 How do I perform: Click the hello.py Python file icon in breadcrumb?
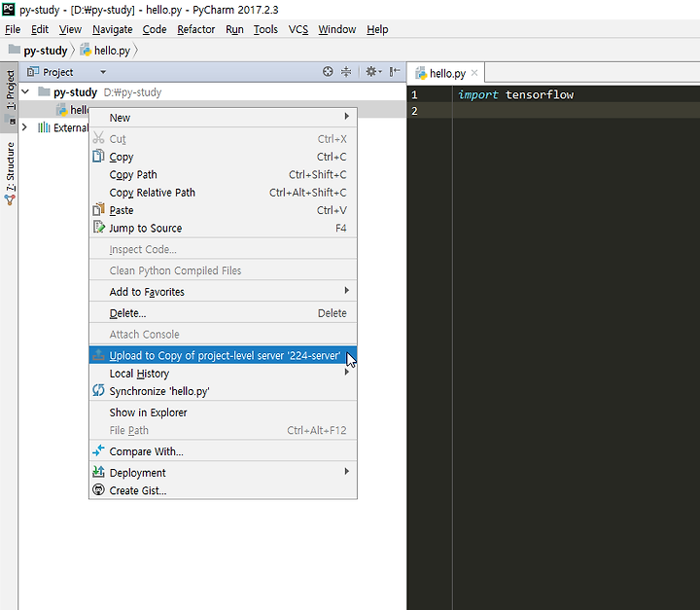pyautogui.click(x=86, y=50)
